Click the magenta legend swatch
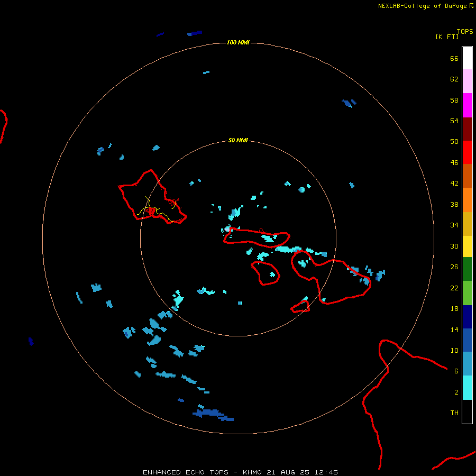This screenshot has width=476, height=476. click(467, 105)
